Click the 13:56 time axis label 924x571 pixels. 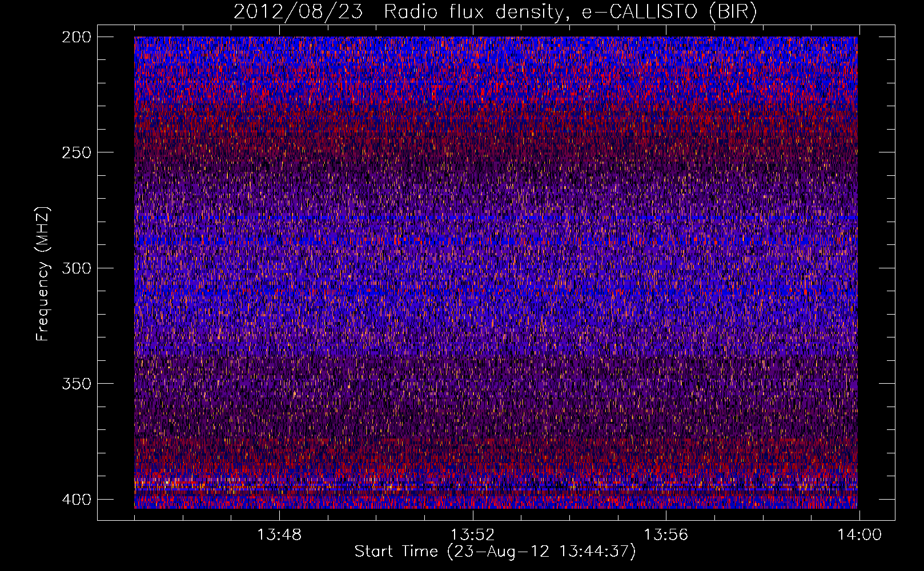666,535
